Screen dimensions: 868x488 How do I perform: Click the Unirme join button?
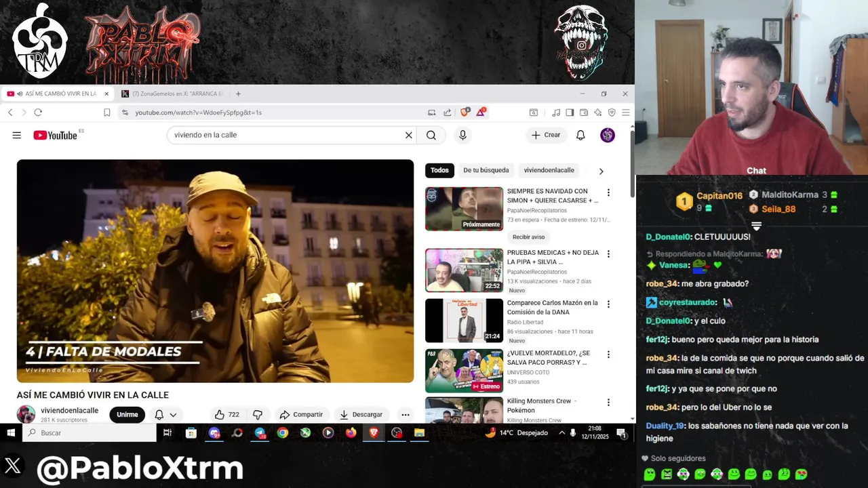pyautogui.click(x=127, y=414)
